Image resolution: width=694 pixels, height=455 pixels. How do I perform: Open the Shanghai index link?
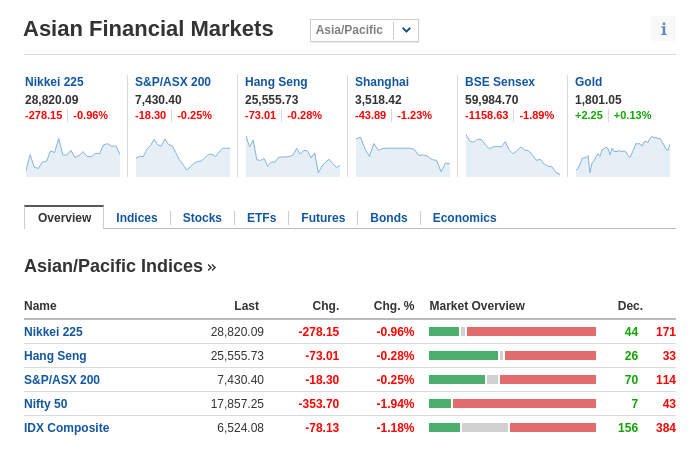pyautogui.click(x=382, y=82)
